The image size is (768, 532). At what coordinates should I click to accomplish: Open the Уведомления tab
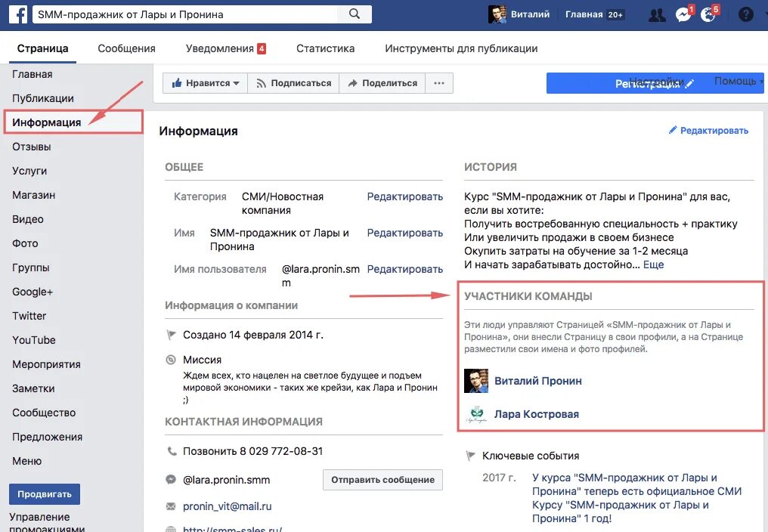[225, 48]
